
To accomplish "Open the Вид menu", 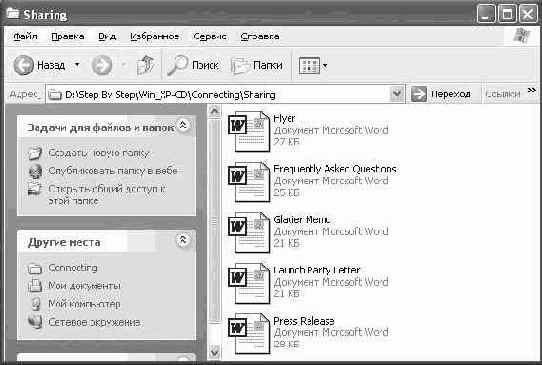I will tap(107, 36).
